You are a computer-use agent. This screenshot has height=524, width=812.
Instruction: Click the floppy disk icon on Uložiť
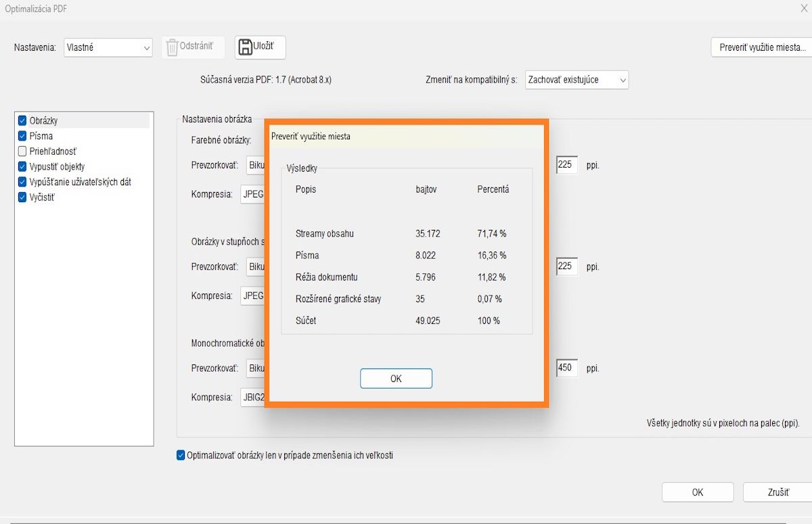(x=244, y=47)
